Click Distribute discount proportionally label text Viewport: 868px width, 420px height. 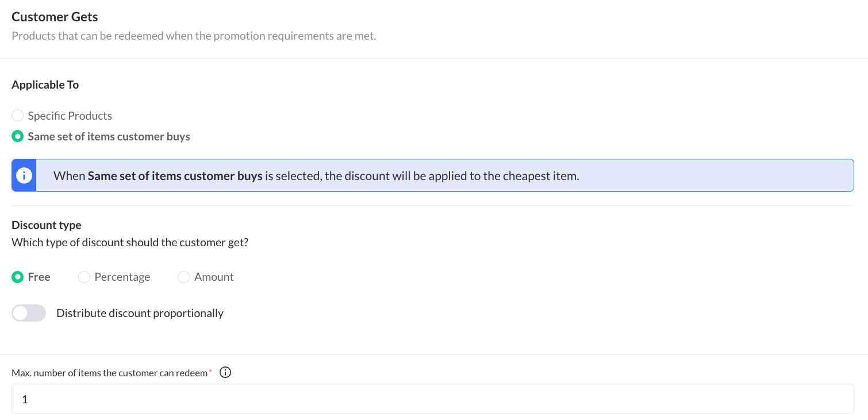point(140,313)
